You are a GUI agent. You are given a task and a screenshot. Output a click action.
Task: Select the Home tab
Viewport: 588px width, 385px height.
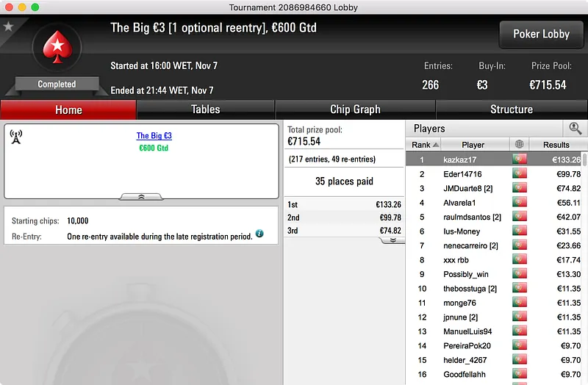click(68, 109)
